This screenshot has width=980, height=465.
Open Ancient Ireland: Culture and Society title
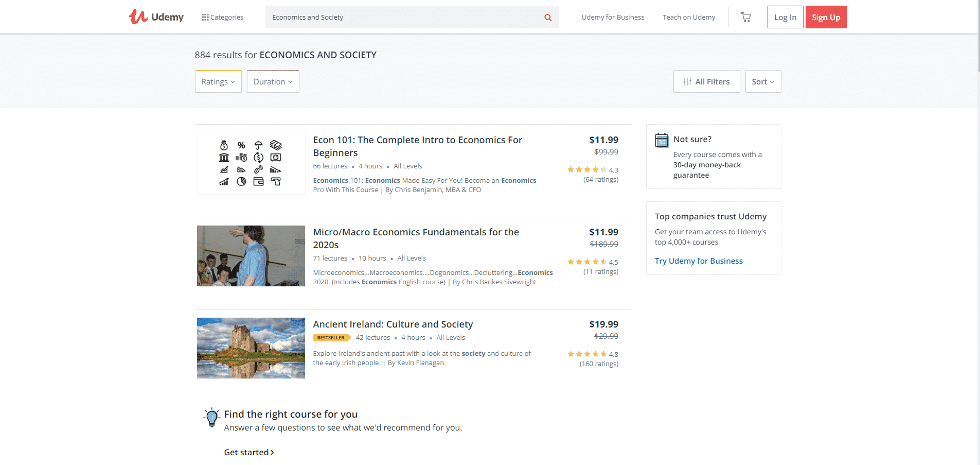pyautogui.click(x=393, y=324)
